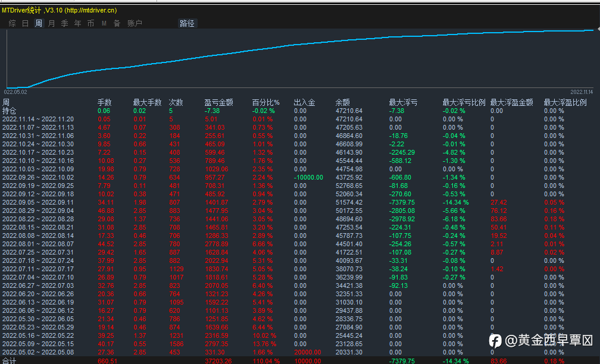Click the 盈亏金额 column header
This screenshot has height=364, width=600.
coord(218,102)
